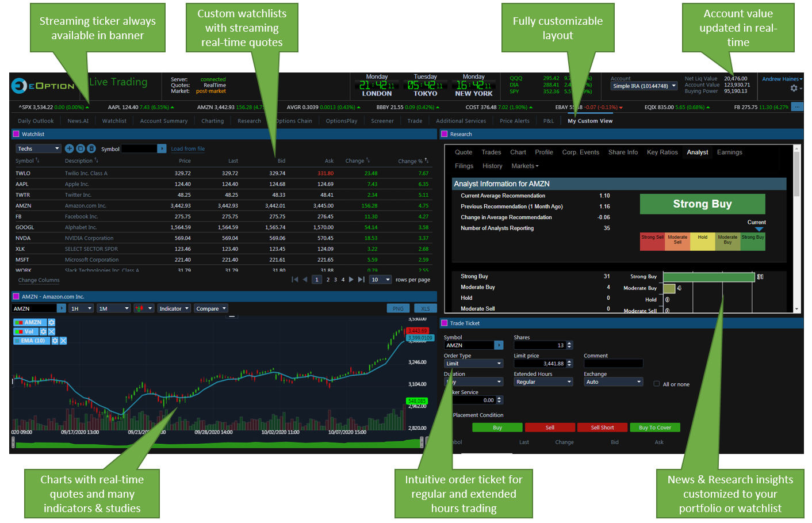The image size is (812, 523).
Task: Click the eOption logo
Action: point(44,86)
